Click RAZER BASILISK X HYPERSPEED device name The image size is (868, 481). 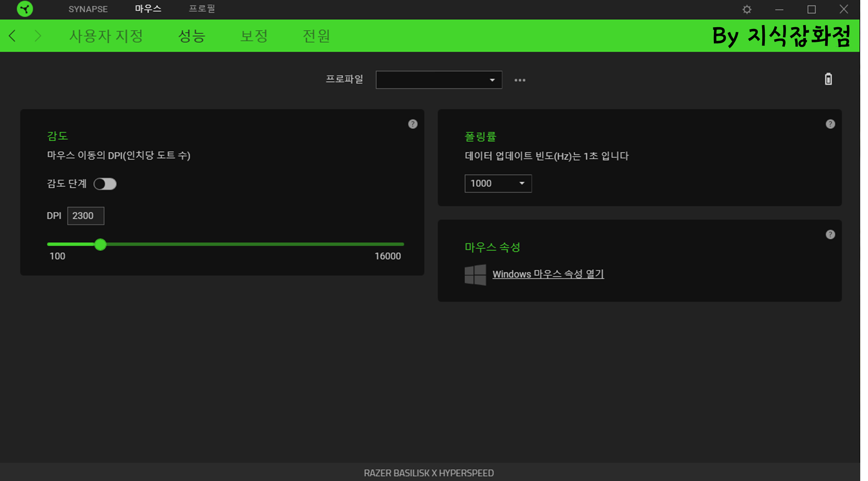tap(429, 473)
